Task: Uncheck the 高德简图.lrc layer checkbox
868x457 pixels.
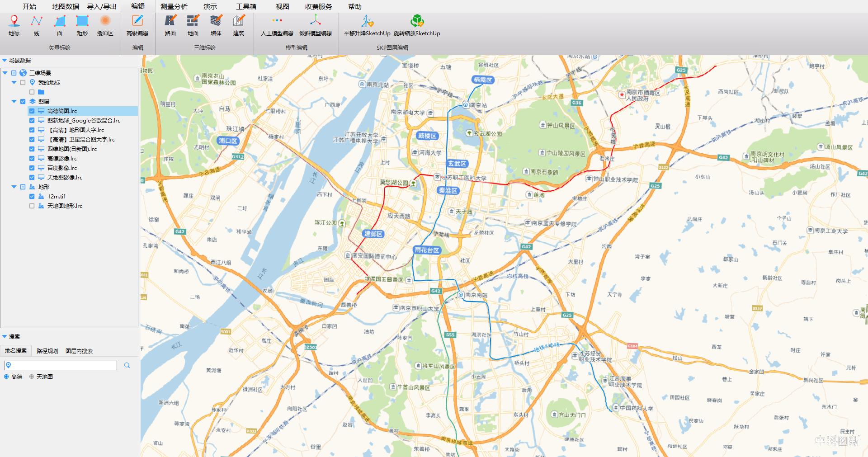Action: click(32, 111)
